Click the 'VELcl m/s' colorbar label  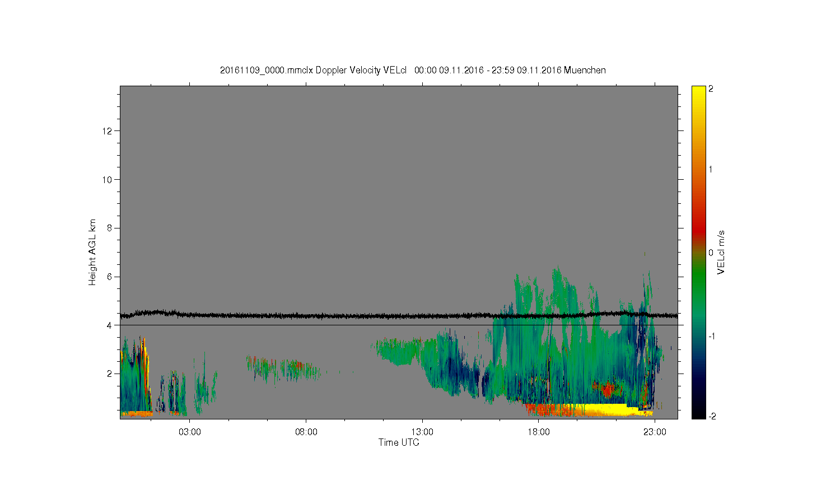click(721, 252)
